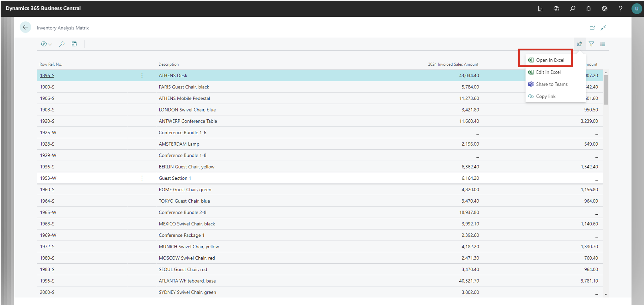Screen dimensions: 644x305
Task: Click BERLIN Guest Chair, yellow
Action: [187, 167]
